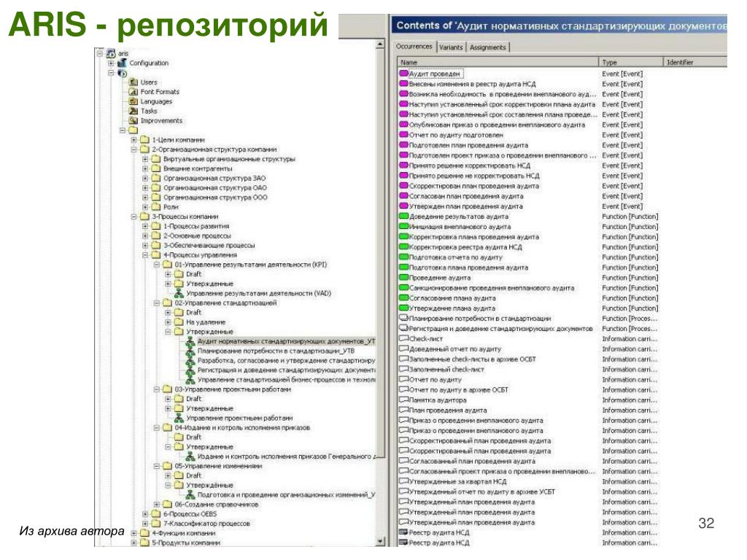Select model icon Аудит нормативных стандартизирующих документов_УТ
The width and height of the screenshot is (747, 560).
[190, 341]
